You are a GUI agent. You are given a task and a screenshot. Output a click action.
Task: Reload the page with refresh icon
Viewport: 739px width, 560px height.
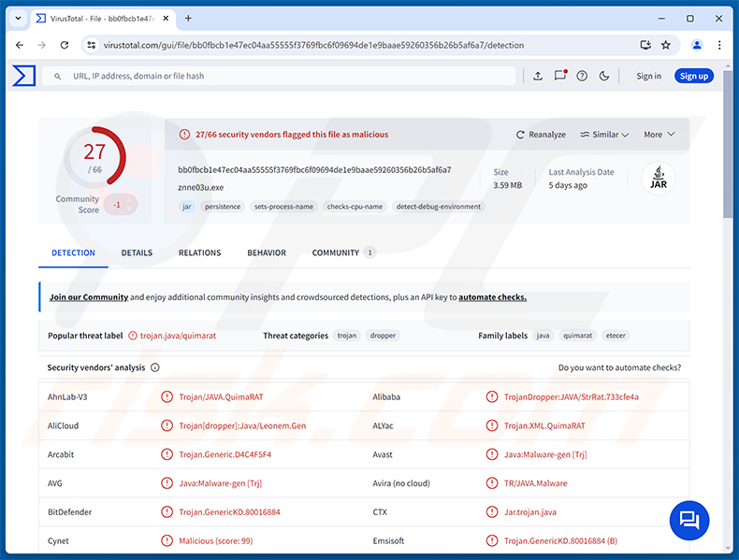click(x=65, y=45)
